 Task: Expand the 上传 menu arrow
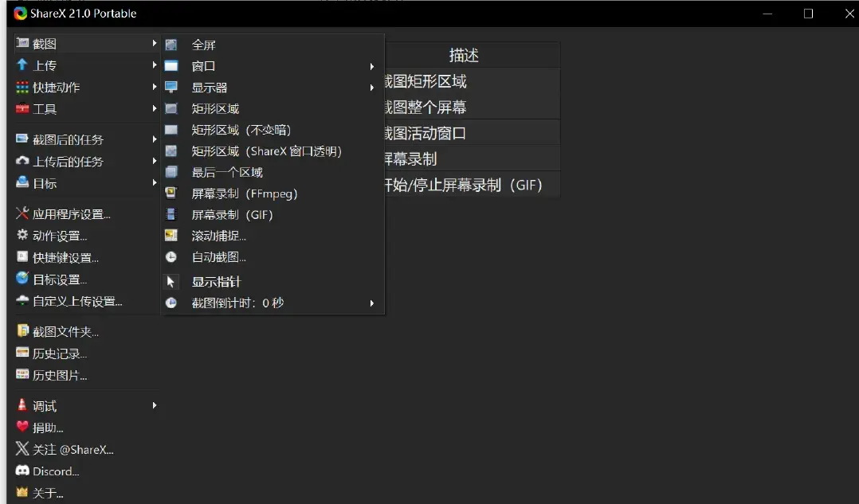pyautogui.click(x=155, y=64)
